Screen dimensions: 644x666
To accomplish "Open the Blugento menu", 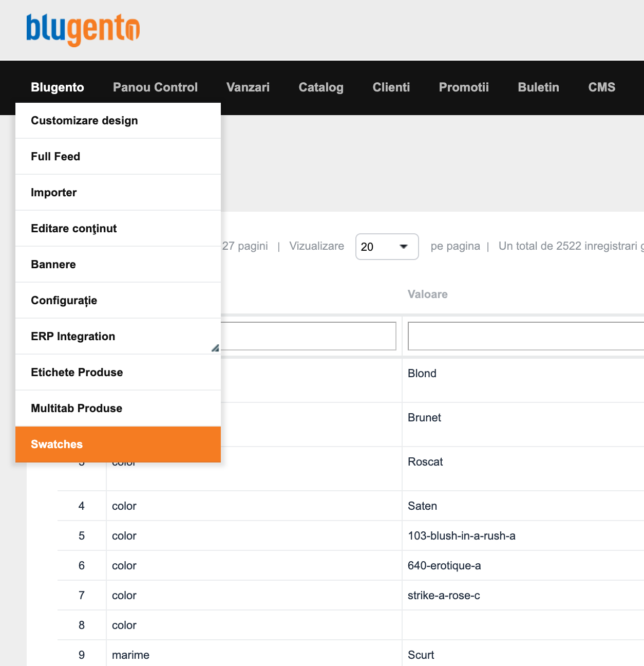I will [x=58, y=87].
